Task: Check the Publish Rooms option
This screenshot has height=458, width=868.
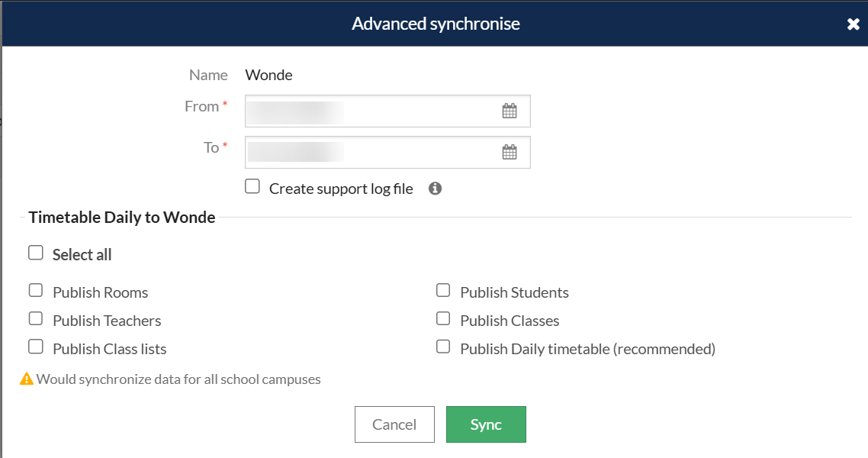Action: (36, 291)
